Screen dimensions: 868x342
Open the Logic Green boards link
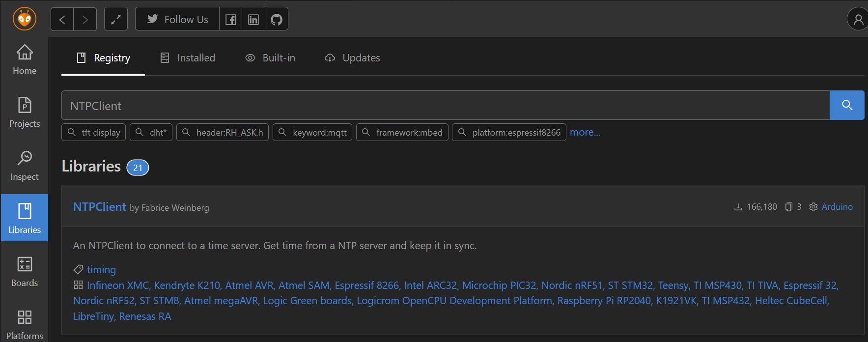click(308, 301)
